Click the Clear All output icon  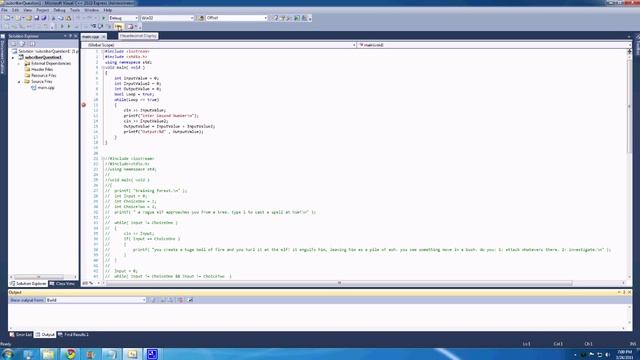180,300
